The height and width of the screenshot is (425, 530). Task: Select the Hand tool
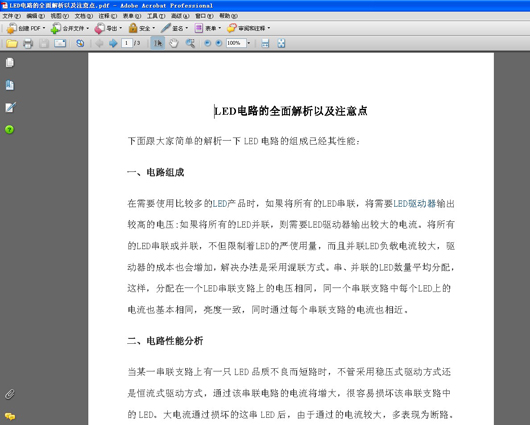[174, 43]
